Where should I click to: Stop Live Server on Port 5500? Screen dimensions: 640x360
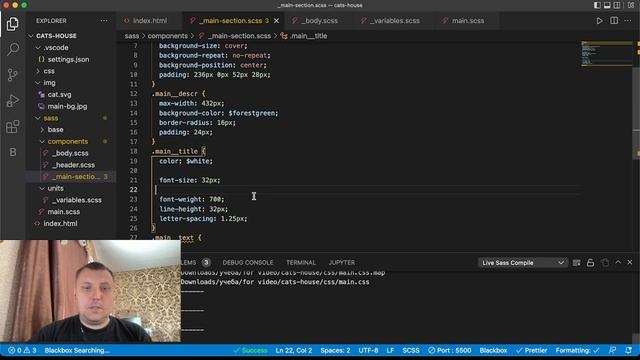449,351
